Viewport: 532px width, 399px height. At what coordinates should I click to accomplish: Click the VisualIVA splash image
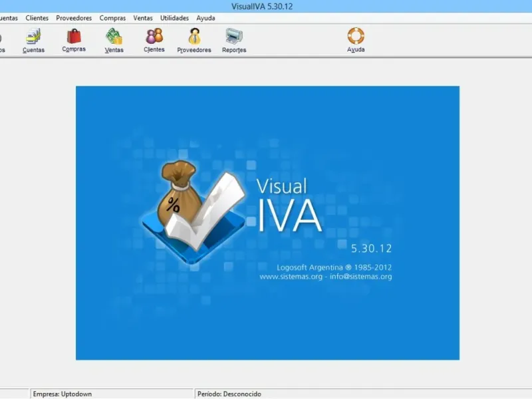[x=267, y=223]
